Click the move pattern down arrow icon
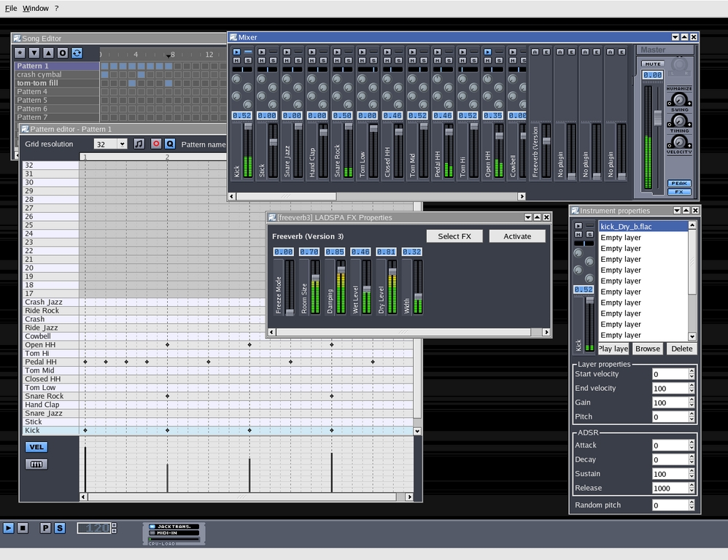Screen dimensions: 728x560 [x=34, y=53]
